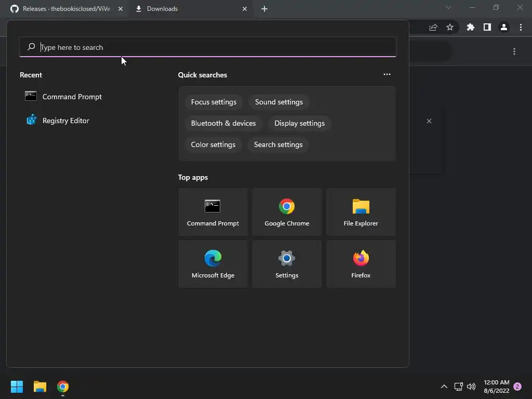Close the Releases GitHub tab

(121, 9)
